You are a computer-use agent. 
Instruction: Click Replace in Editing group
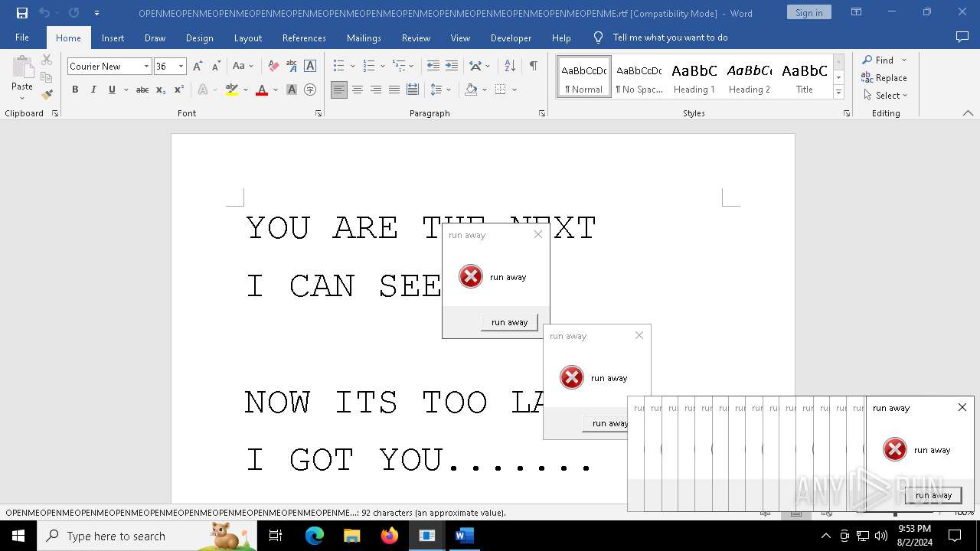pos(884,77)
